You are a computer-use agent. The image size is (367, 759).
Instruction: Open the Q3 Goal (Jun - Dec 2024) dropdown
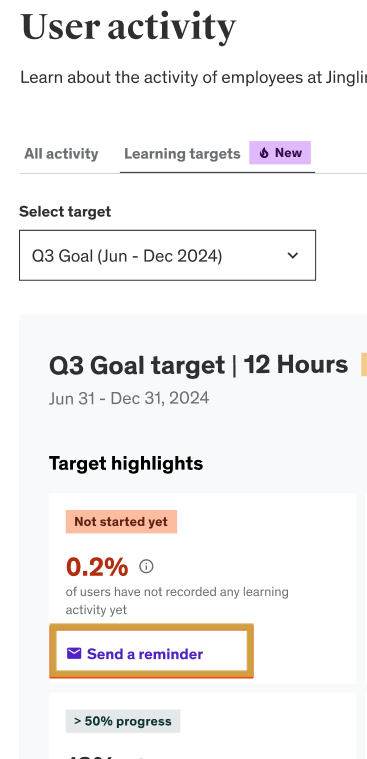point(168,255)
